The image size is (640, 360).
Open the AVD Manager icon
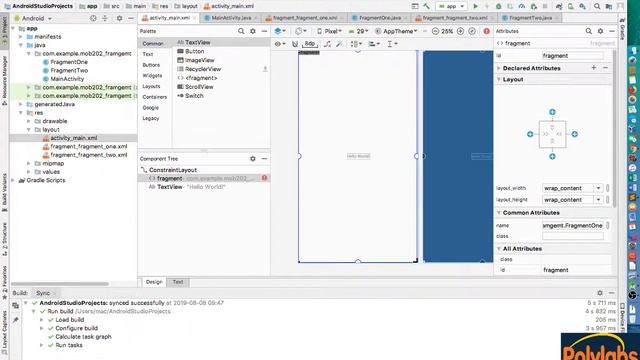571,6
